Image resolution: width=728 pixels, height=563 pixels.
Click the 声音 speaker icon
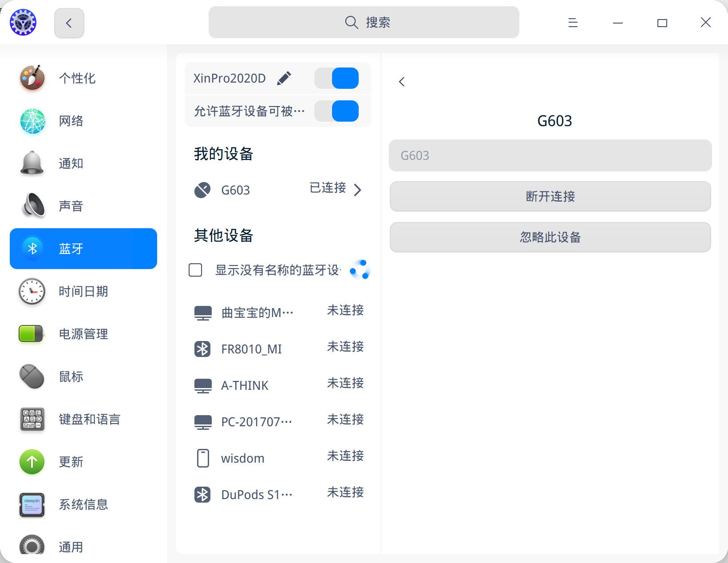[32, 206]
